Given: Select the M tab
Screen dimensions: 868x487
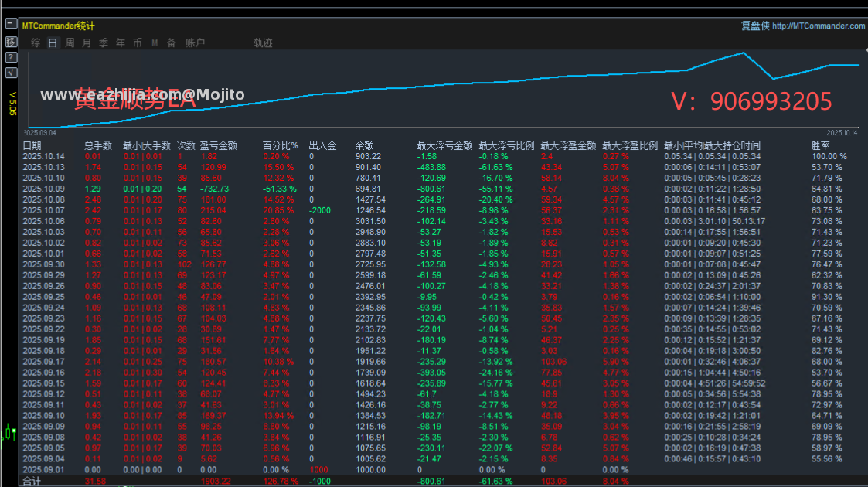Looking at the screenshot, I should [155, 43].
